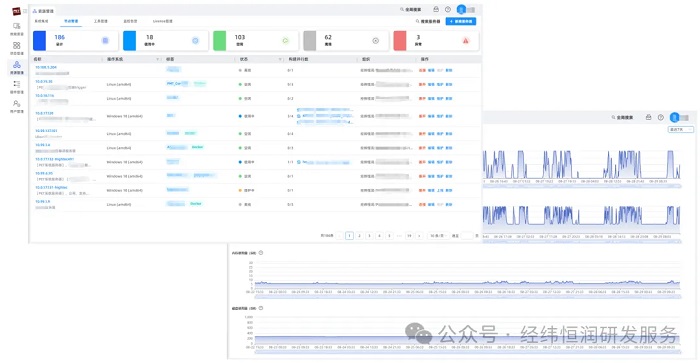The image size is (700, 363).
Task: Select the active underlined 节点管理 tab
Action: pyautogui.click(x=71, y=21)
